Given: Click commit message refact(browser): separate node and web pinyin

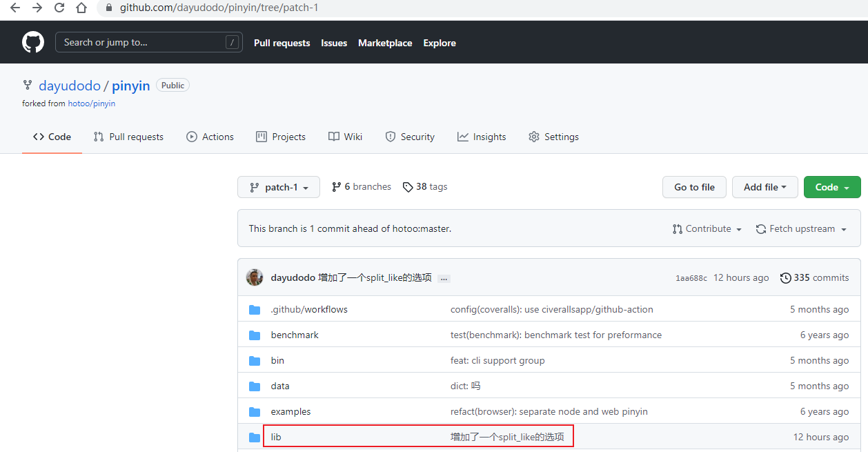Looking at the screenshot, I should click(549, 412).
